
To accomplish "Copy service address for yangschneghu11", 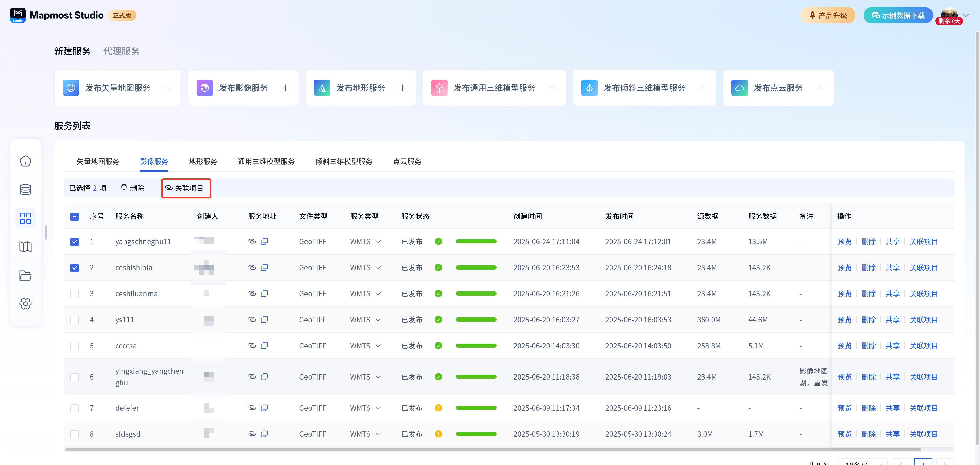I will point(264,241).
